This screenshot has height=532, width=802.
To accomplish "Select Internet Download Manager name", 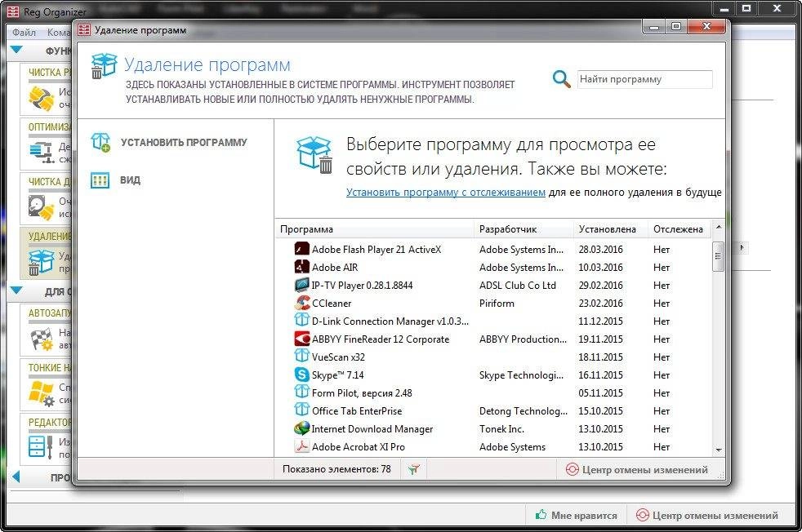I will 372,428.
